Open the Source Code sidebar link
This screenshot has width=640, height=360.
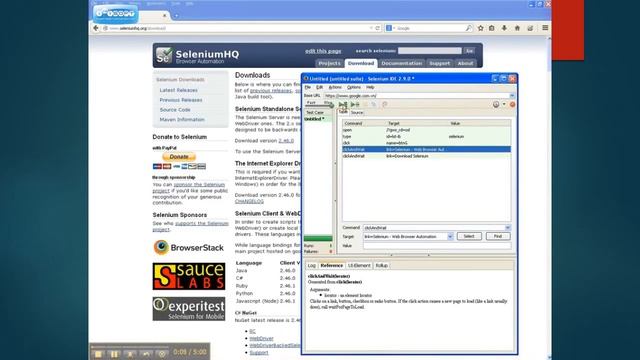point(175,110)
